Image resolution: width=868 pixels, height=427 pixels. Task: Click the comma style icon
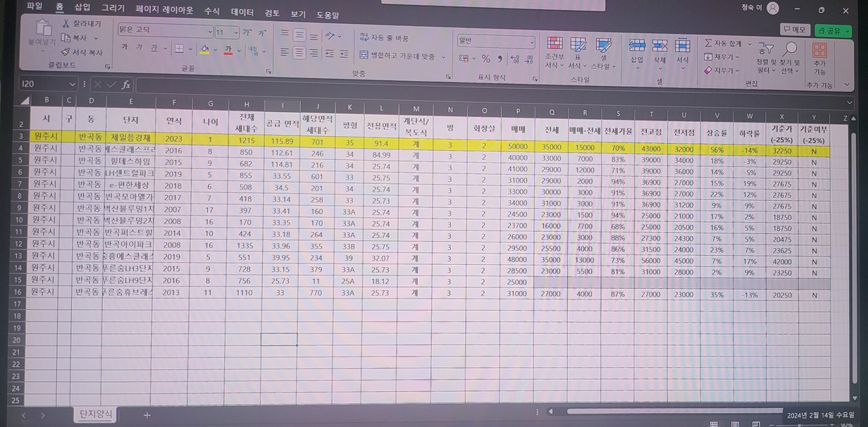coord(500,58)
